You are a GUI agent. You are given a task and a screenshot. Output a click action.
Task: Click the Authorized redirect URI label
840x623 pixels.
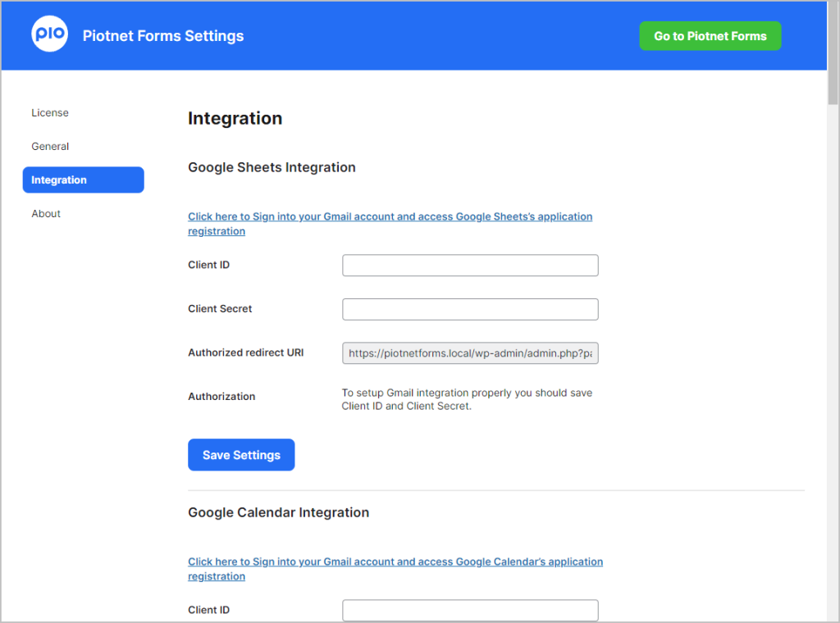click(x=246, y=352)
